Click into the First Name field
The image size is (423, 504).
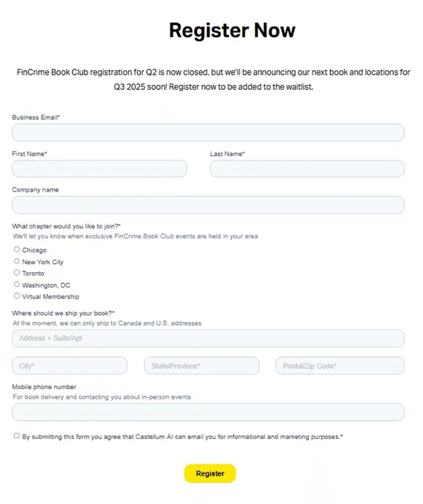point(100,169)
